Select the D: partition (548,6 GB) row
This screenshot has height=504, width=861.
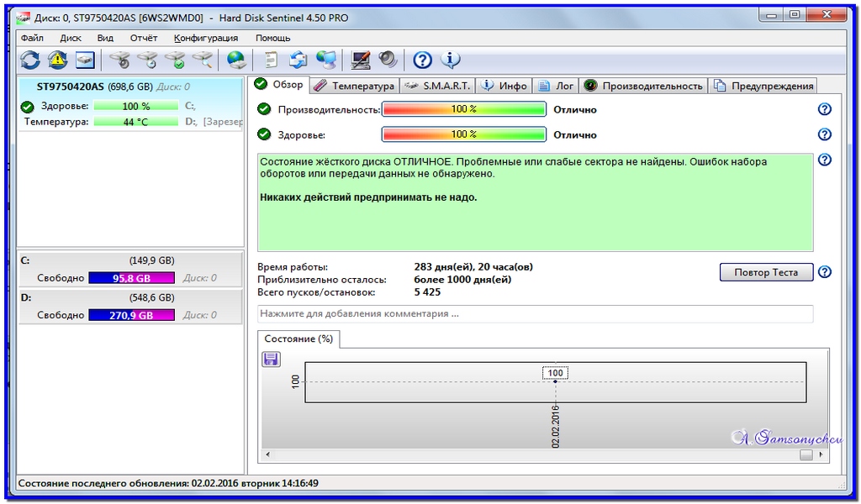pyautogui.click(x=130, y=307)
